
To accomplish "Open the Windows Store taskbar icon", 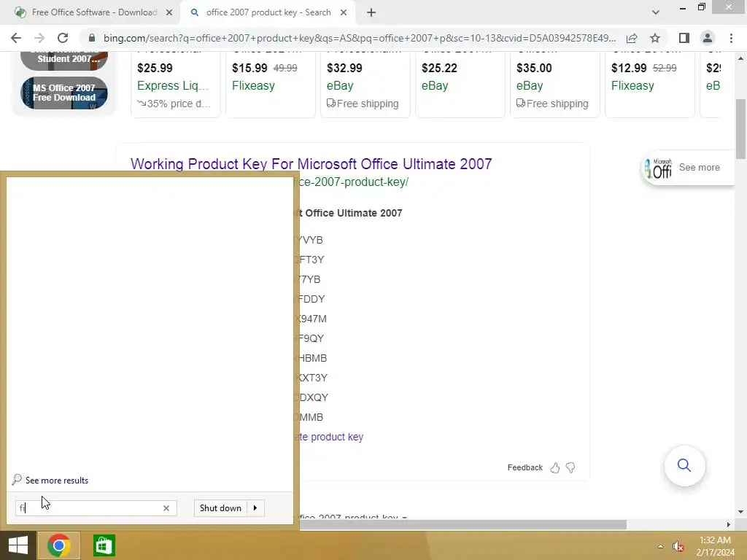I will point(104,545).
